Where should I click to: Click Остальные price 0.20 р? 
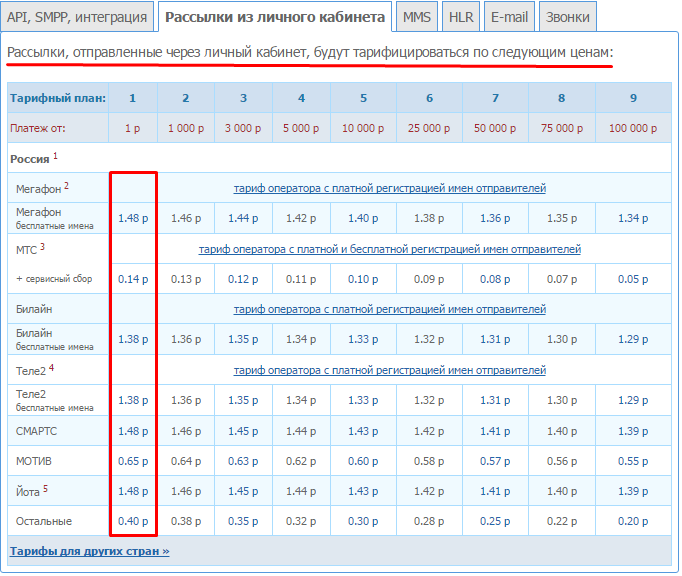(x=633, y=521)
